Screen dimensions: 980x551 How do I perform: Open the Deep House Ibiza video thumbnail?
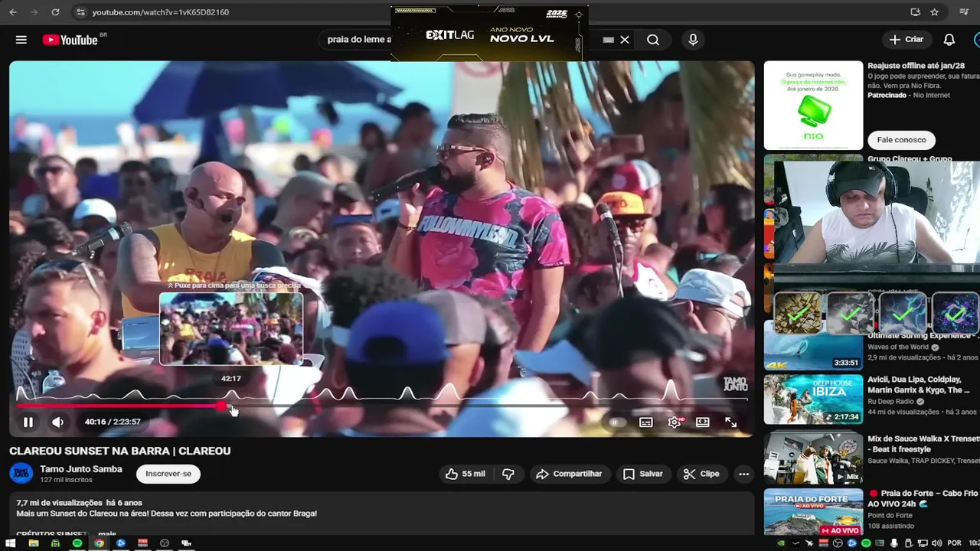pos(813,399)
